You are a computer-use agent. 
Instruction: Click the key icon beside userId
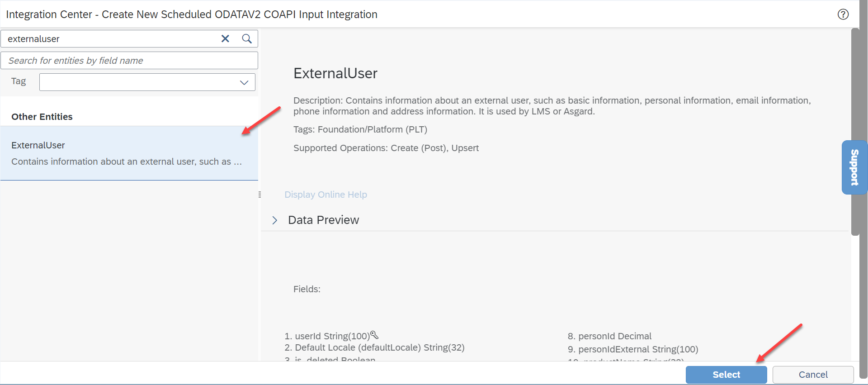pos(374,335)
